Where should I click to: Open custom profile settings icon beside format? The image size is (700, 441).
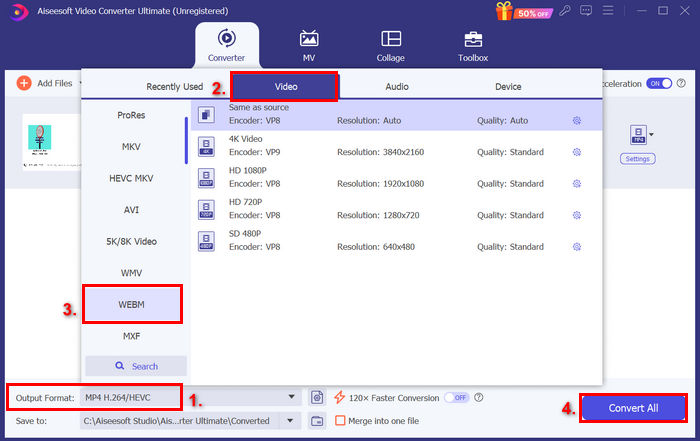(317, 397)
